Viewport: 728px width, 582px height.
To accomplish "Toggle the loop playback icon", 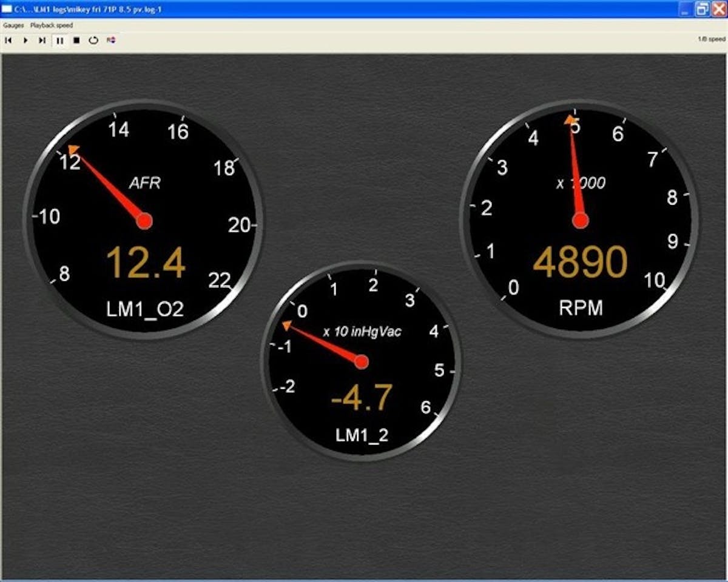I will pyautogui.click(x=93, y=41).
